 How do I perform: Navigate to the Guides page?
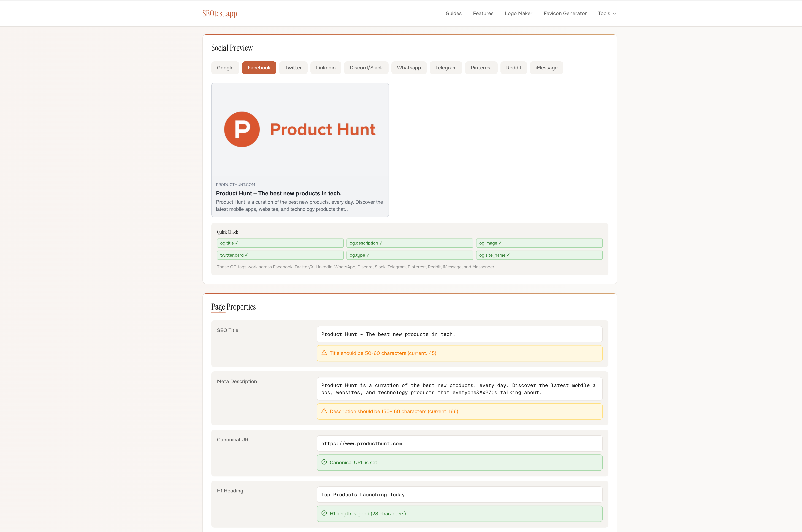453,13
